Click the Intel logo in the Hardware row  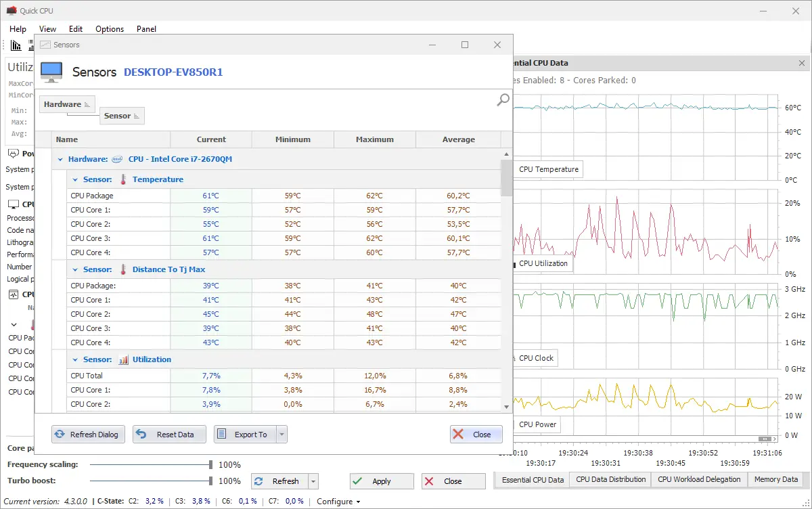point(117,159)
